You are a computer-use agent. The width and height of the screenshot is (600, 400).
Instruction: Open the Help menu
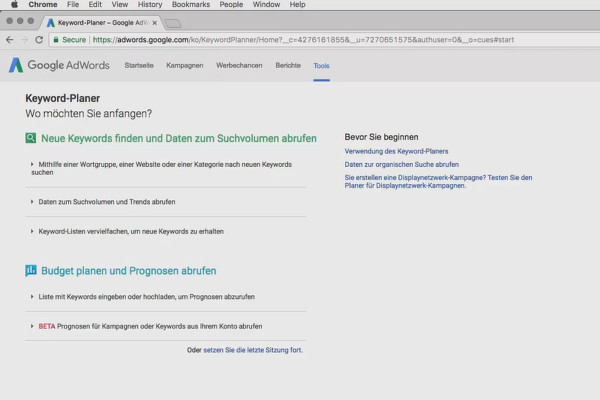(x=297, y=5)
